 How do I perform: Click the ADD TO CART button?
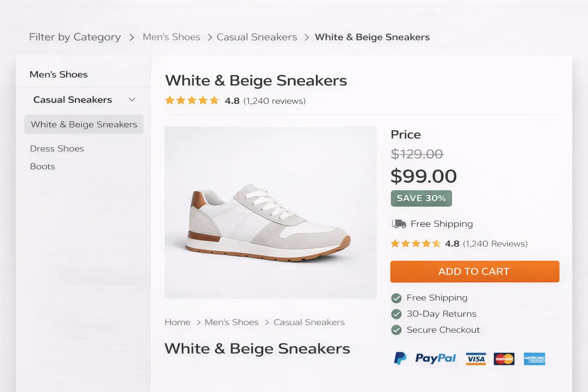tap(474, 271)
